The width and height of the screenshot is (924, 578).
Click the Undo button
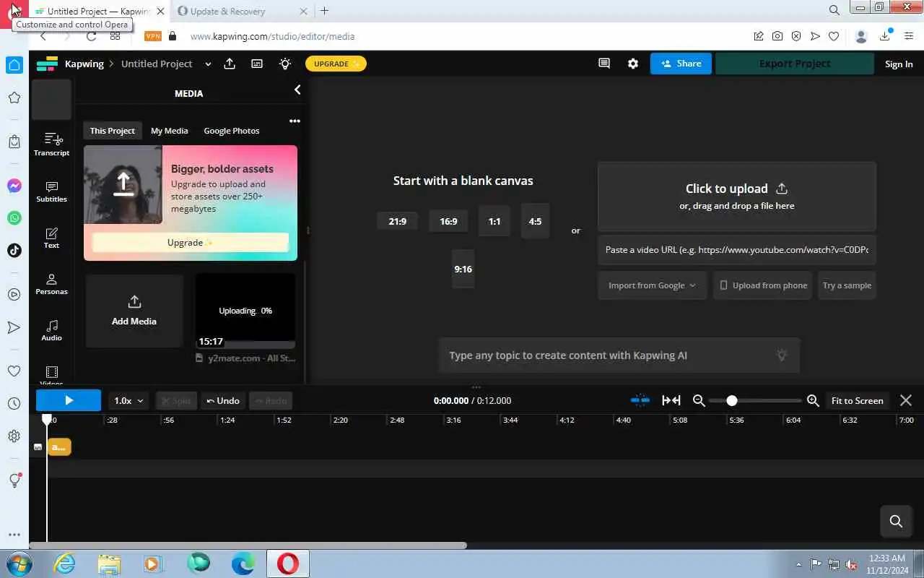(223, 400)
